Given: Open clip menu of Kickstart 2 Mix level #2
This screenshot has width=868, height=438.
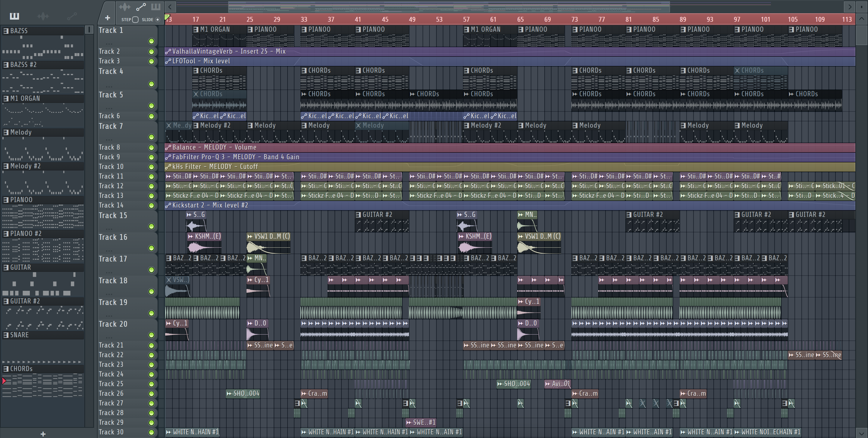Looking at the screenshot, I should [168, 206].
